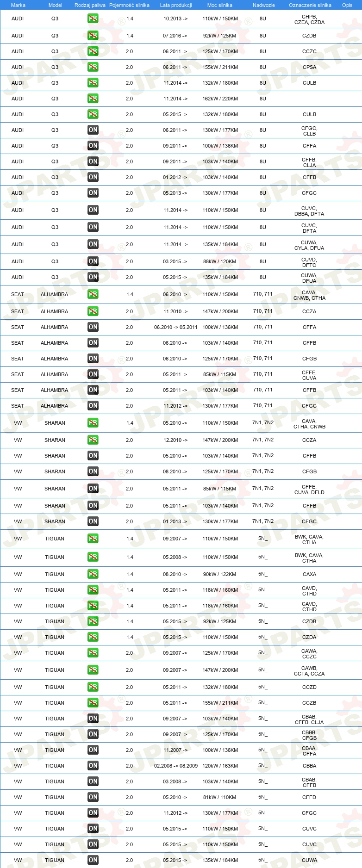Click diesel ON icon in VW Sharan CFFE, CUVA, DFLD row

(x=93, y=489)
